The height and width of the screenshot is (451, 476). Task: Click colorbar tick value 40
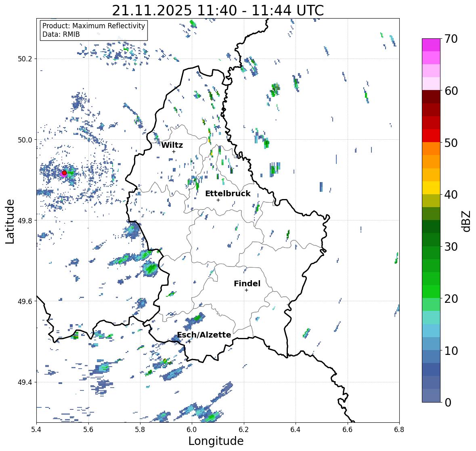[x=451, y=195]
